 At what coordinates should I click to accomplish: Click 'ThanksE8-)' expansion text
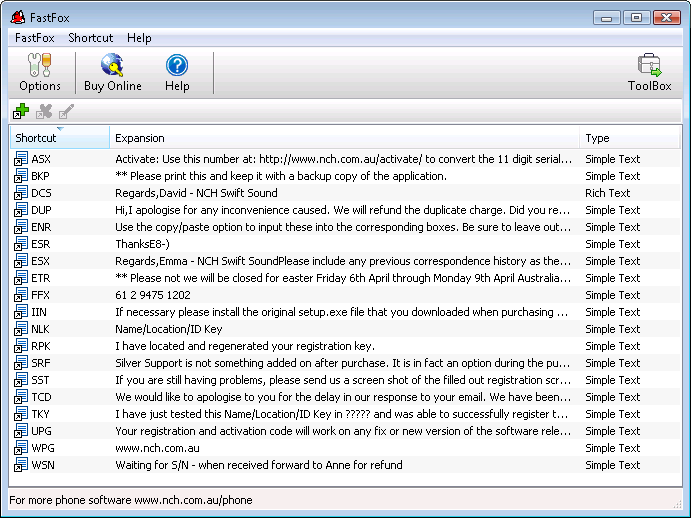point(142,244)
